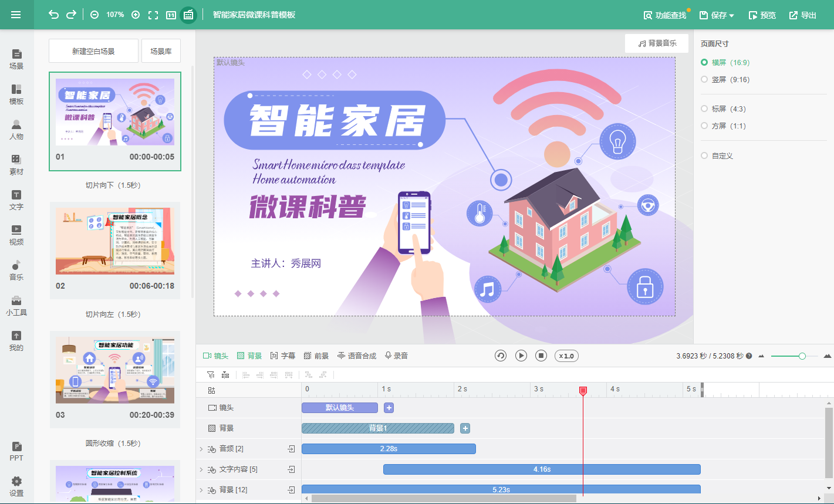This screenshot has width=834, height=504.
Task: Click the 导出 export button
Action: click(803, 15)
